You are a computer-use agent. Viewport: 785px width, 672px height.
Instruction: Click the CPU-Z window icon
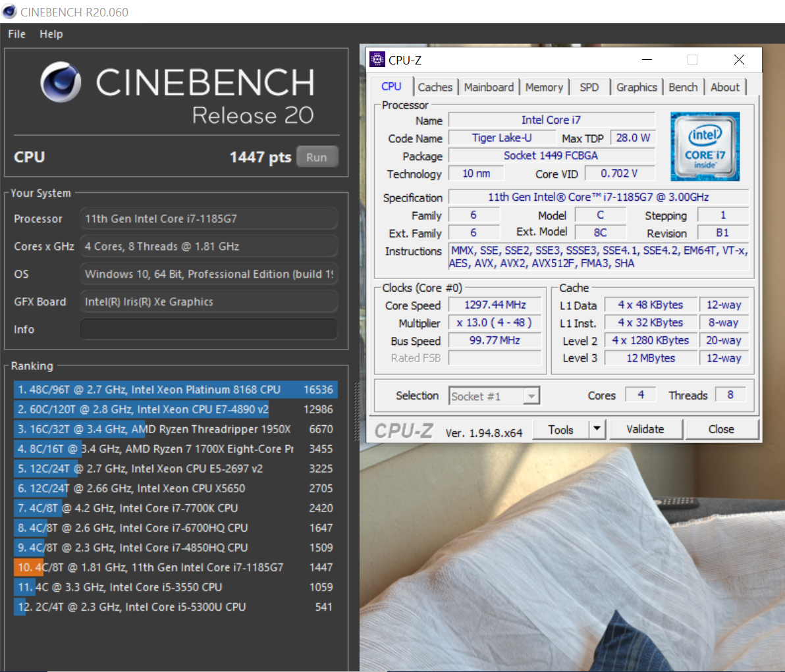(377, 59)
